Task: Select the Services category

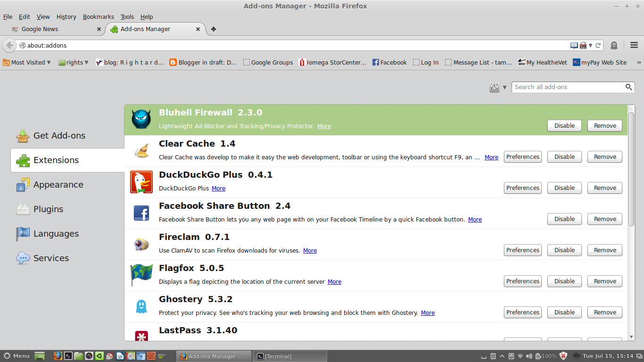Action: [x=67, y=258]
